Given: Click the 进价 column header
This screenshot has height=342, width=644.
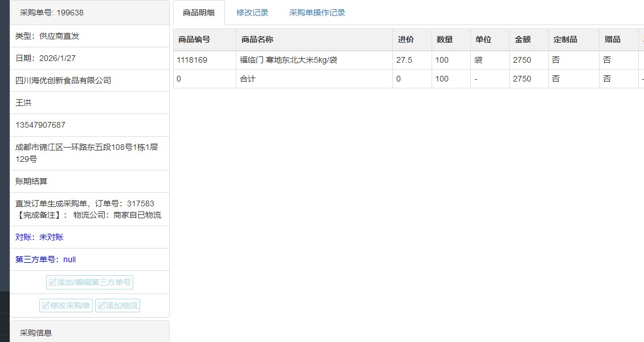Looking at the screenshot, I should [406, 40].
